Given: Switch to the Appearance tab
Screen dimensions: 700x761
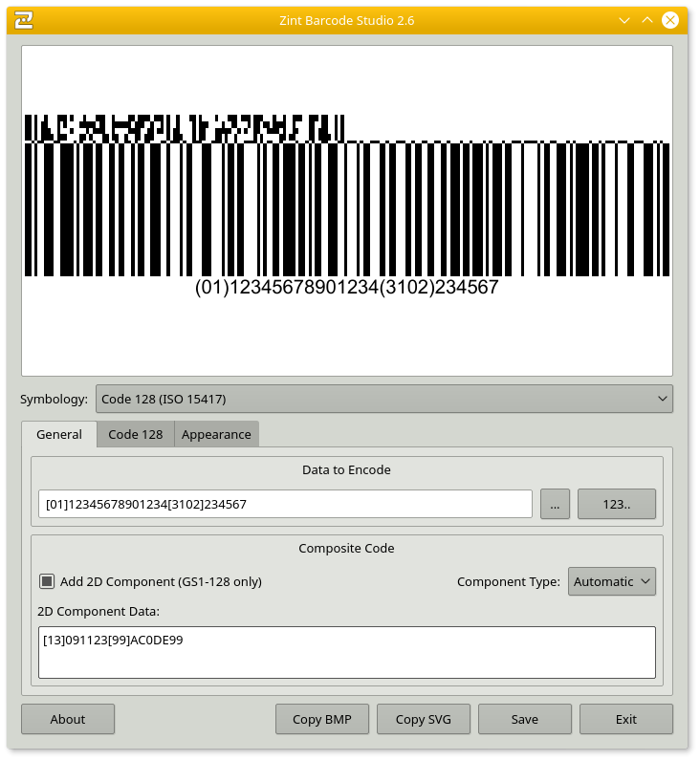Looking at the screenshot, I should (x=216, y=434).
